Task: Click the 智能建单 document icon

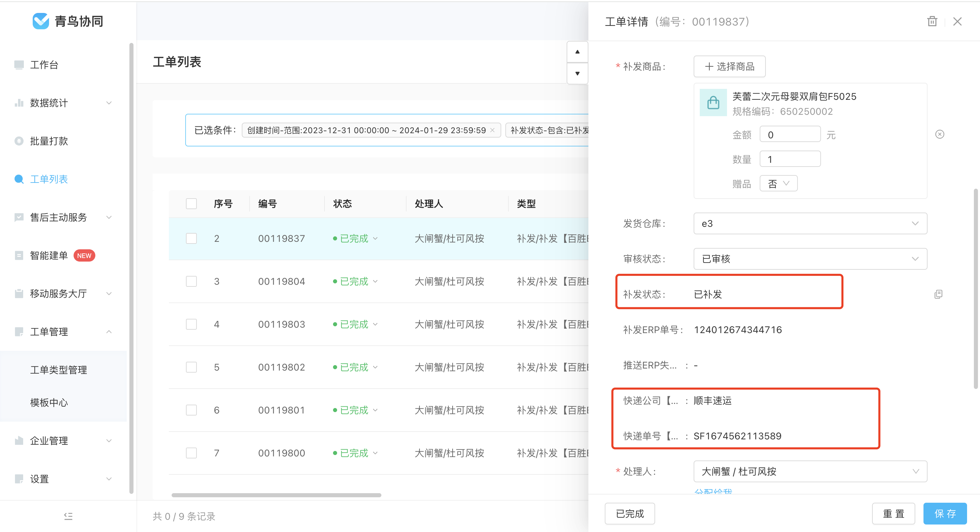Action: [x=19, y=255]
